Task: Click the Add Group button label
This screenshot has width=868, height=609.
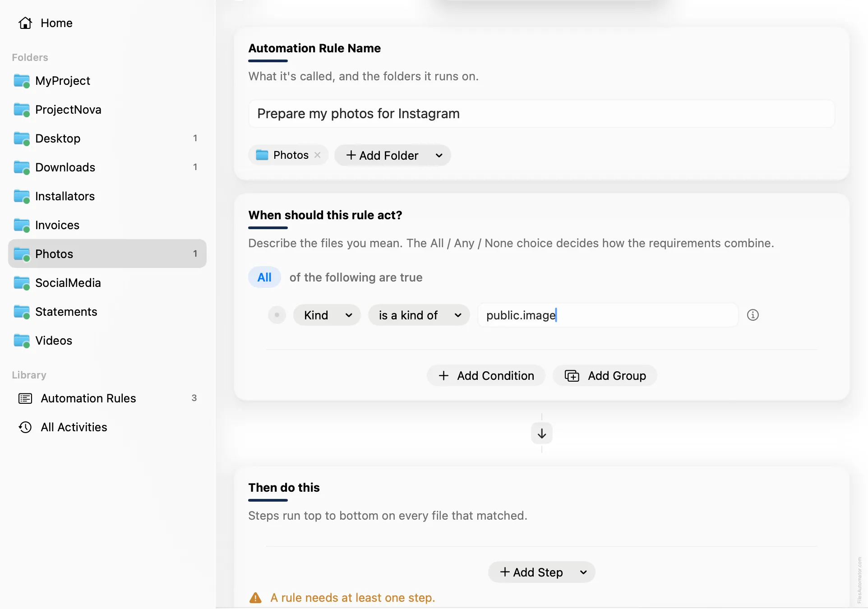Action: point(617,376)
